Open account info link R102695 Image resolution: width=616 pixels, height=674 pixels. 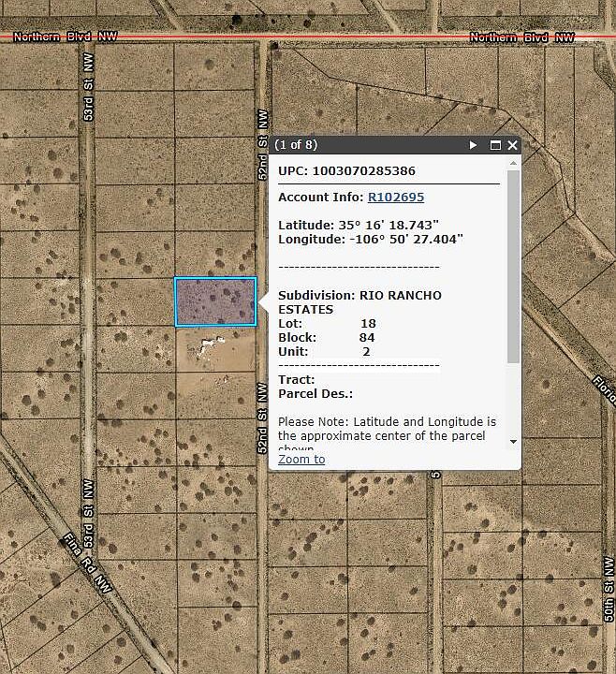395,198
